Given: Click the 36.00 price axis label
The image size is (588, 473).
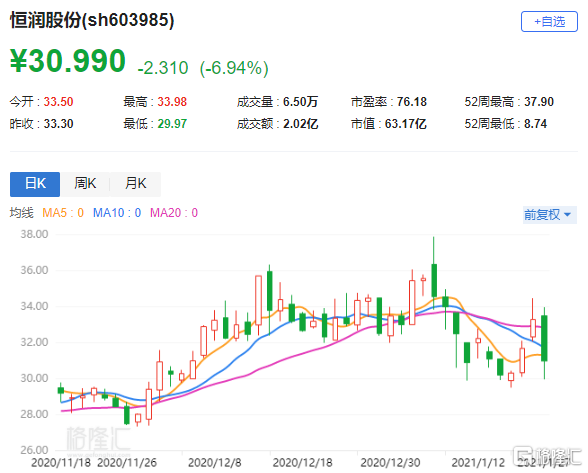Looking at the screenshot, I should point(34,270).
